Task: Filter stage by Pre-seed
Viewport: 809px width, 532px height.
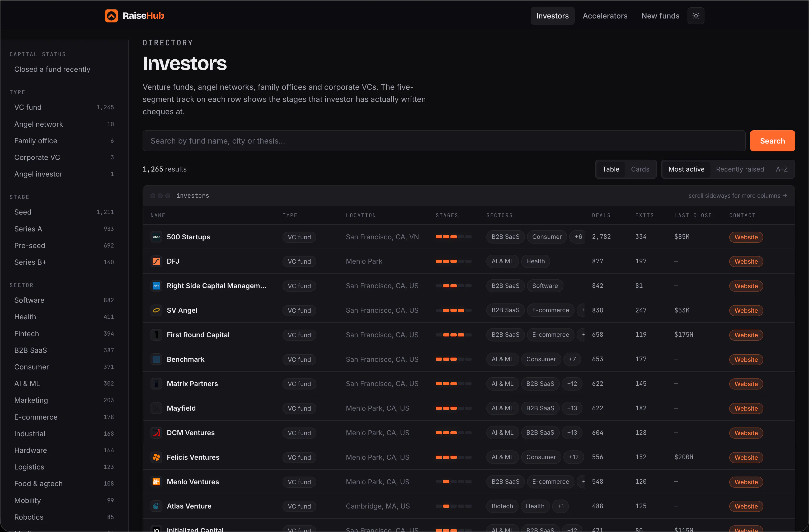Action: coord(64,245)
